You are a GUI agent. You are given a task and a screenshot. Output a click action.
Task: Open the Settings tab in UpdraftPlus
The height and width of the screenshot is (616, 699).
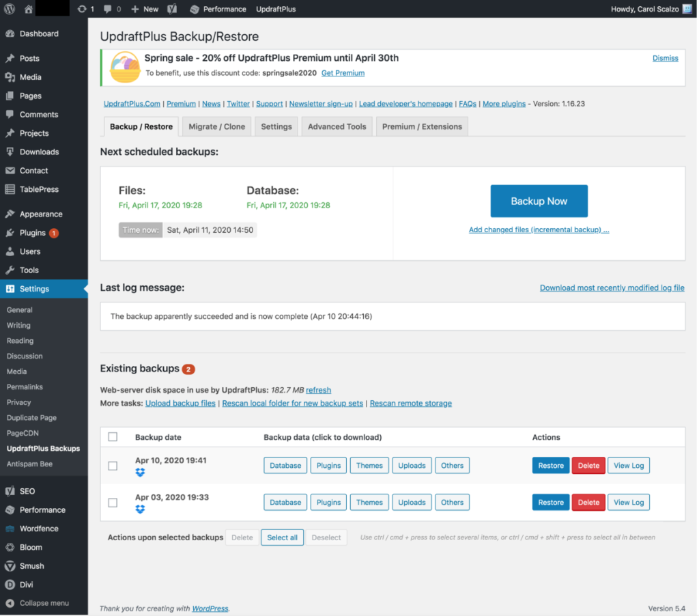[276, 126]
